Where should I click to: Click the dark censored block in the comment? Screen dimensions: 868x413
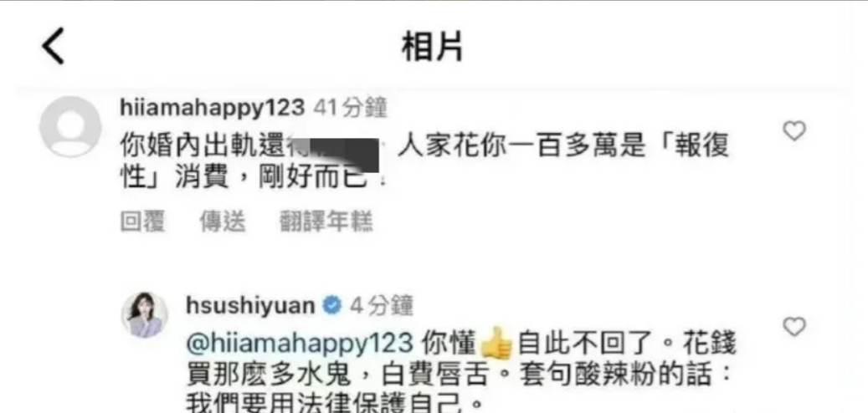point(344,156)
